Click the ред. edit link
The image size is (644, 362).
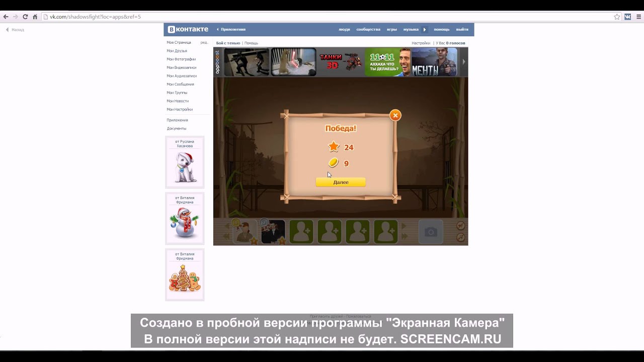[204, 43]
